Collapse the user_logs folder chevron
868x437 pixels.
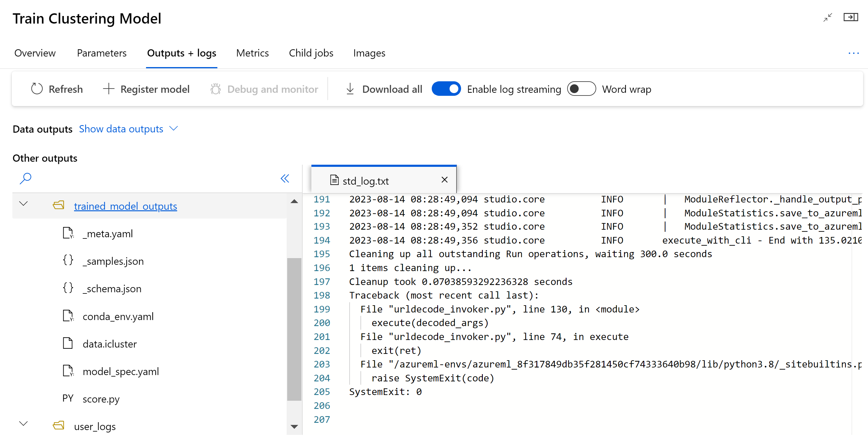tap(23, 423)
